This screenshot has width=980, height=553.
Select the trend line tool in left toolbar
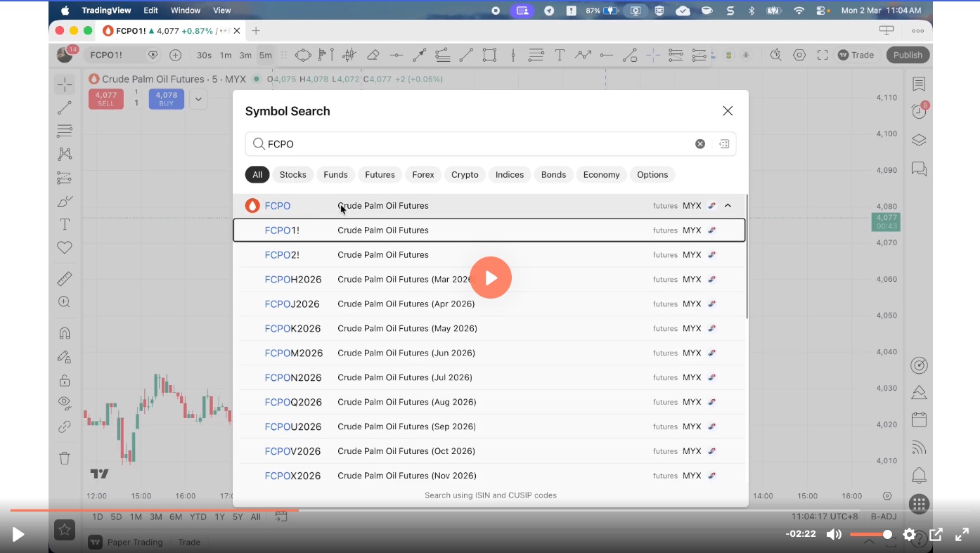coord(65,108)
